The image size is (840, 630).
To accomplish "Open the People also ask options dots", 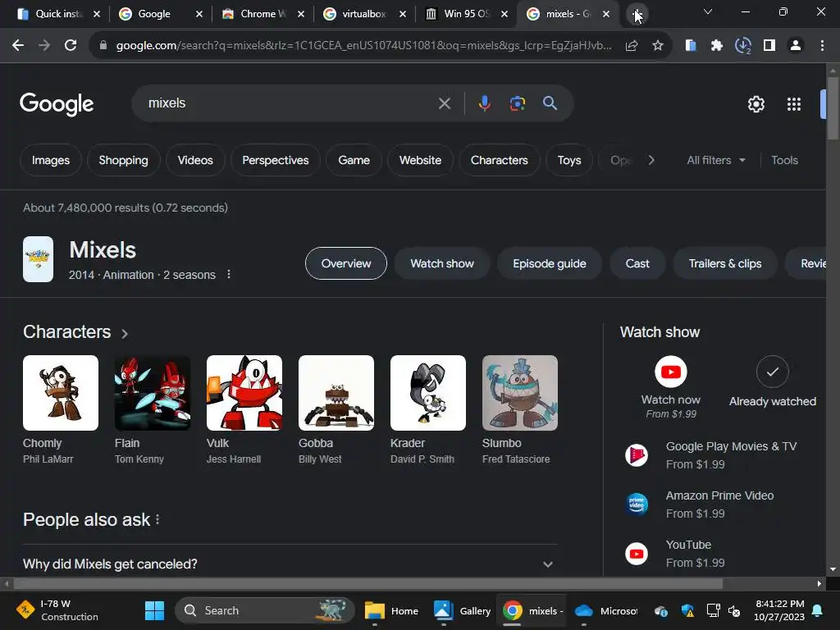I will pyautogui.click(x=157, y=519).
